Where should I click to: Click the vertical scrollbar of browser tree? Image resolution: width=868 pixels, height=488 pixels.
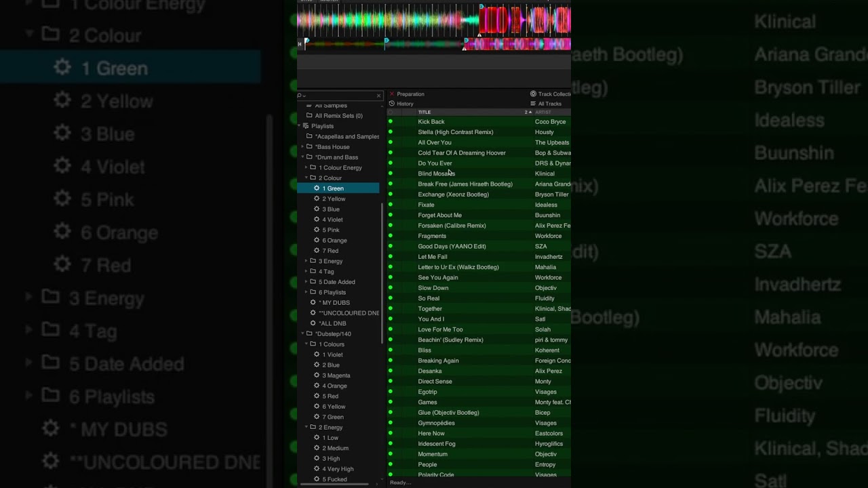point(382,272)
